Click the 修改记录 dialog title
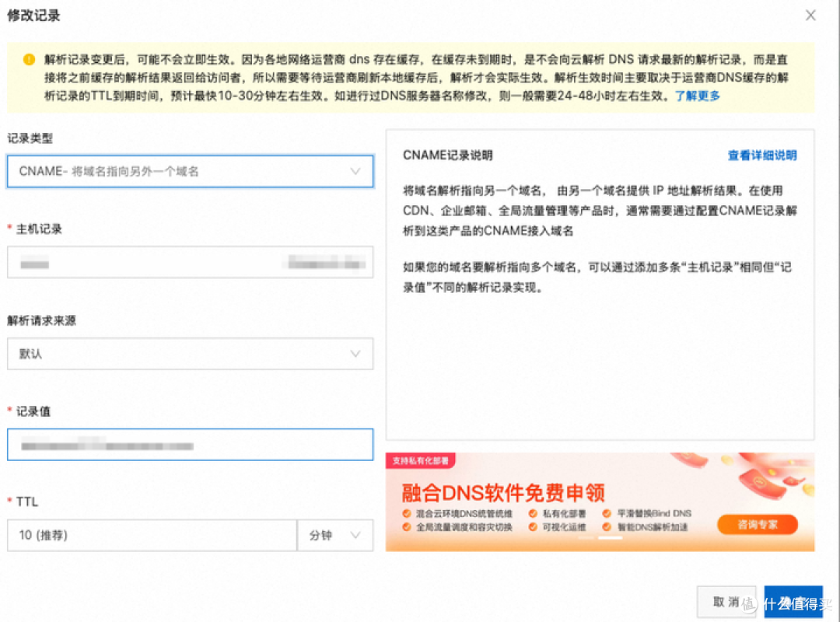This screenshot has width=840, height=622. pyautogui.click(x=33, y=16)
